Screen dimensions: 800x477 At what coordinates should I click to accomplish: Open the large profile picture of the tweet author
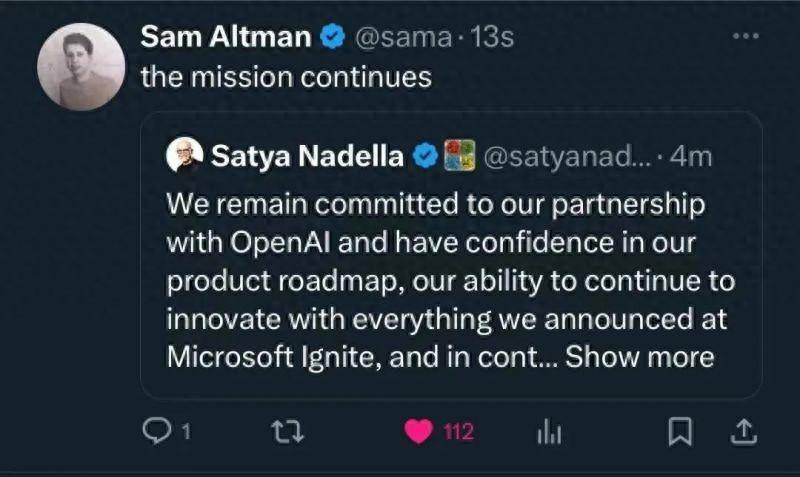[81, 66]
